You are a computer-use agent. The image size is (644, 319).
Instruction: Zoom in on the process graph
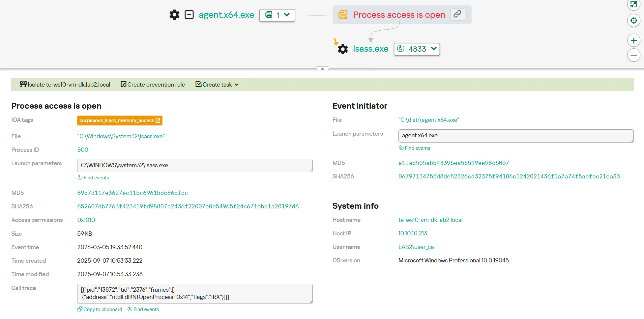click(x=633, y=41)
